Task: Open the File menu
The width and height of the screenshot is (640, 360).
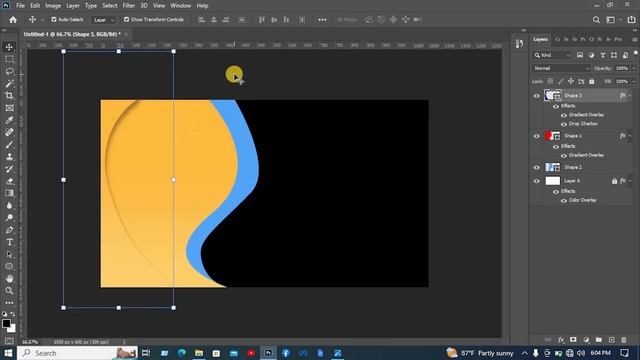Action: pyautogui.click(x=20, y=6)
